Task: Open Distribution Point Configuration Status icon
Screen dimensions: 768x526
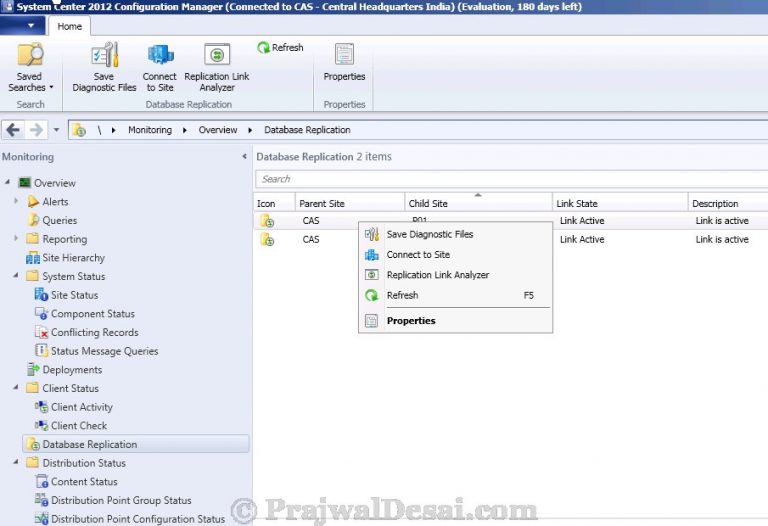Action: pyautogui.click(x=41, y=518)
